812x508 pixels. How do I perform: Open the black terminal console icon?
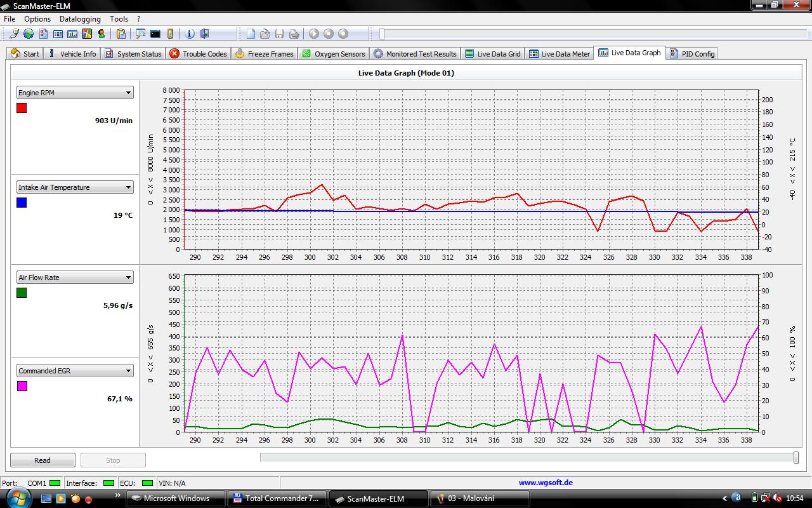(x=155, y=34)
